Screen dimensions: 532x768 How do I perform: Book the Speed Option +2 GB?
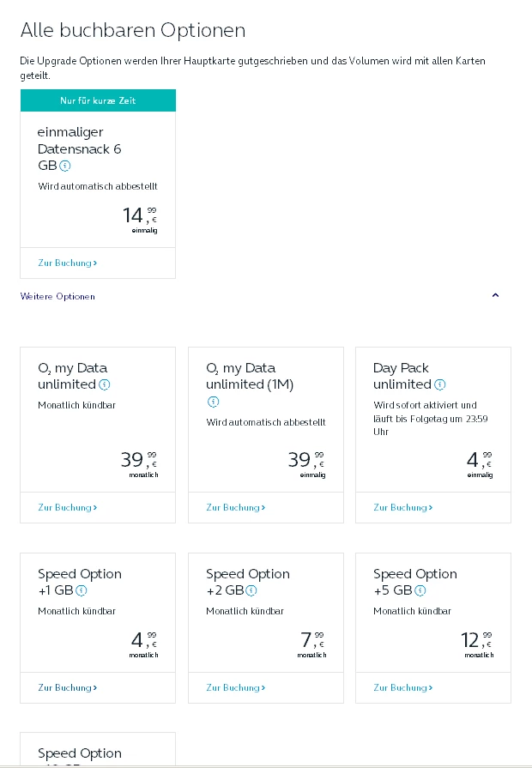pyautogui.click(x=235, y=687)
